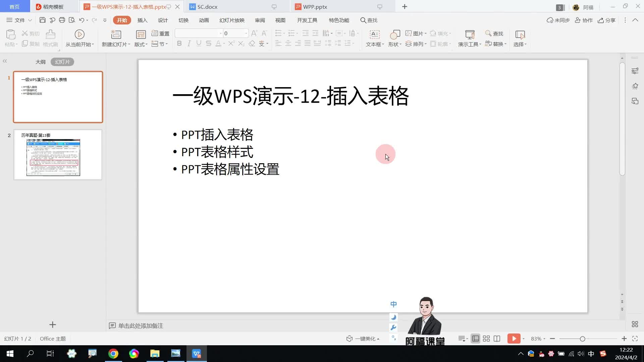Click the save icon in quick toolbar
Image resolution: width=644 pixels, height=362 pixels.
[x=42, y=20]
